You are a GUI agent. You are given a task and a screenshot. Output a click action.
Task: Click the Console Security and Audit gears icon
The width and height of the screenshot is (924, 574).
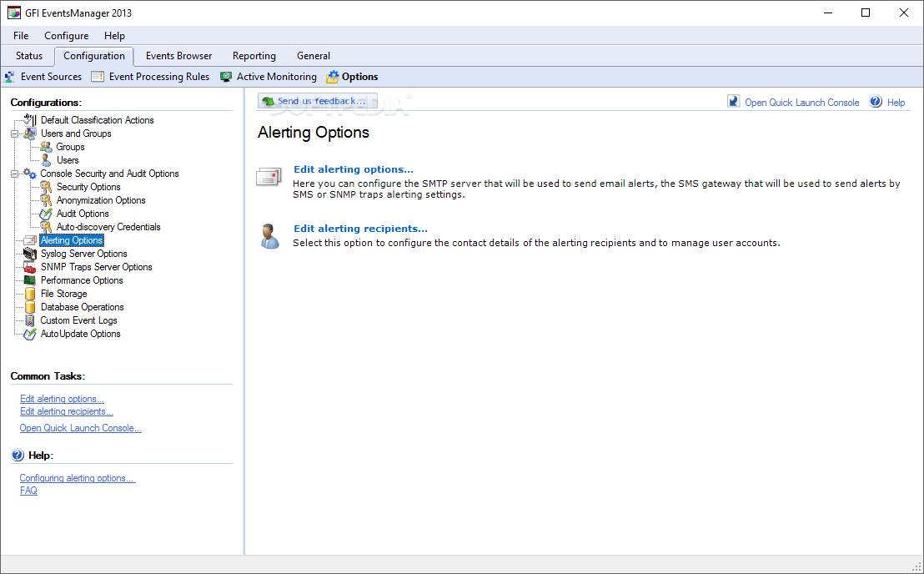[x=30, y=174]
